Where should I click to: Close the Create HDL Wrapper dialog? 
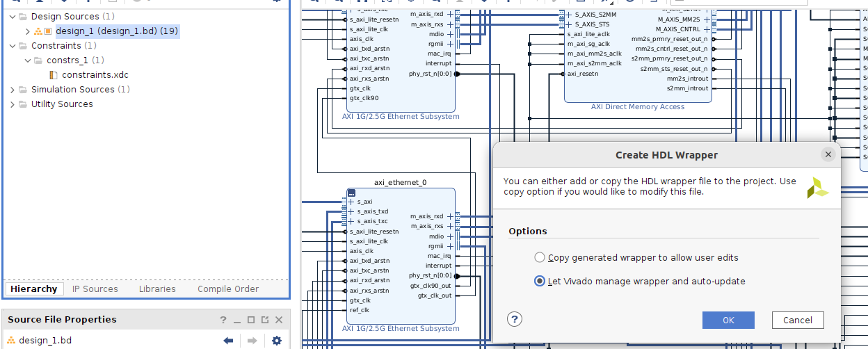click(x=828, y=155)
